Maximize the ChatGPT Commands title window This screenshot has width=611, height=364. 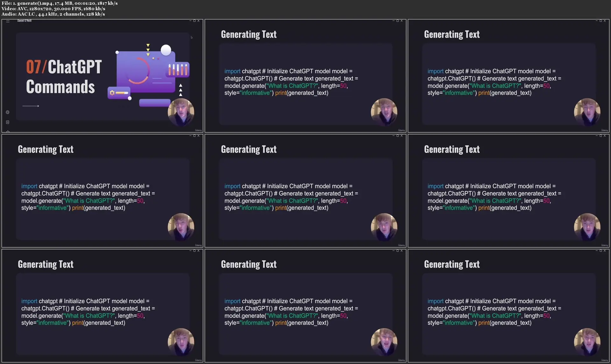click(194, 21)
